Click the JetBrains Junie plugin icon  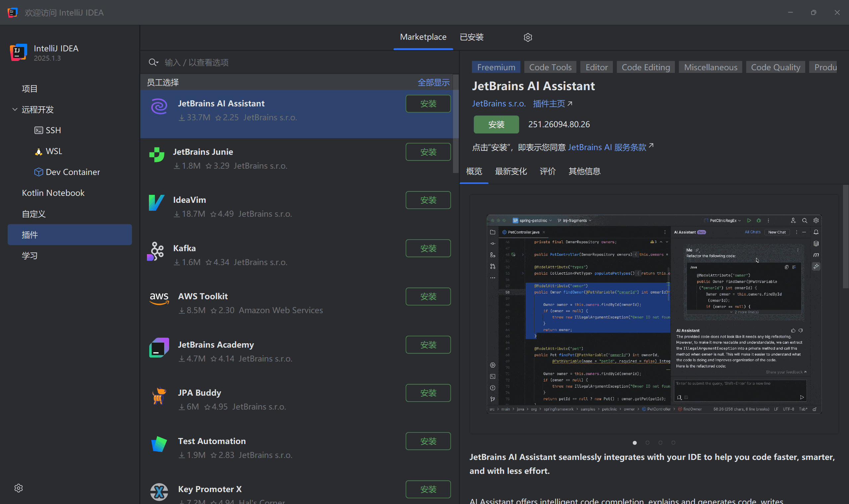pos(157,155)
